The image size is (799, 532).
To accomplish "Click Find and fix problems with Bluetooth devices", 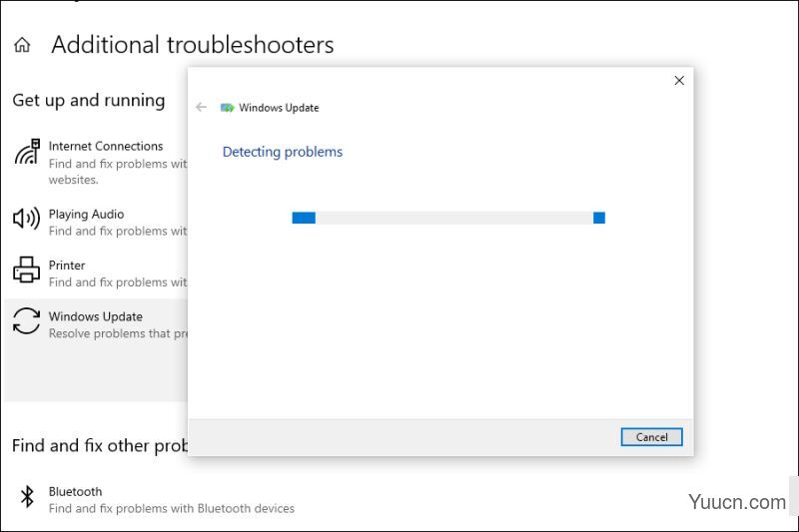I will (171, 508).
